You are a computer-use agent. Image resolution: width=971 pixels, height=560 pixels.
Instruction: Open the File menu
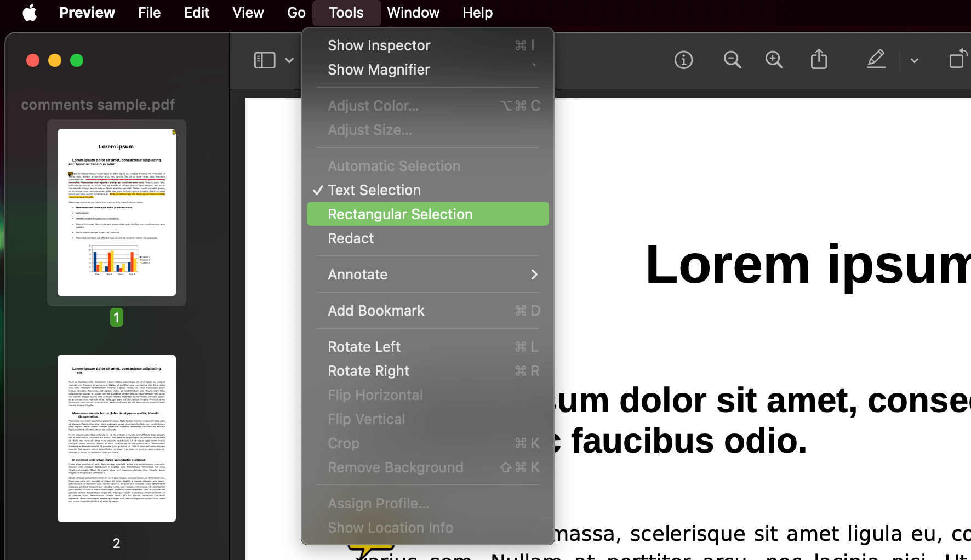pyautogui.click(x=149, y=13)
